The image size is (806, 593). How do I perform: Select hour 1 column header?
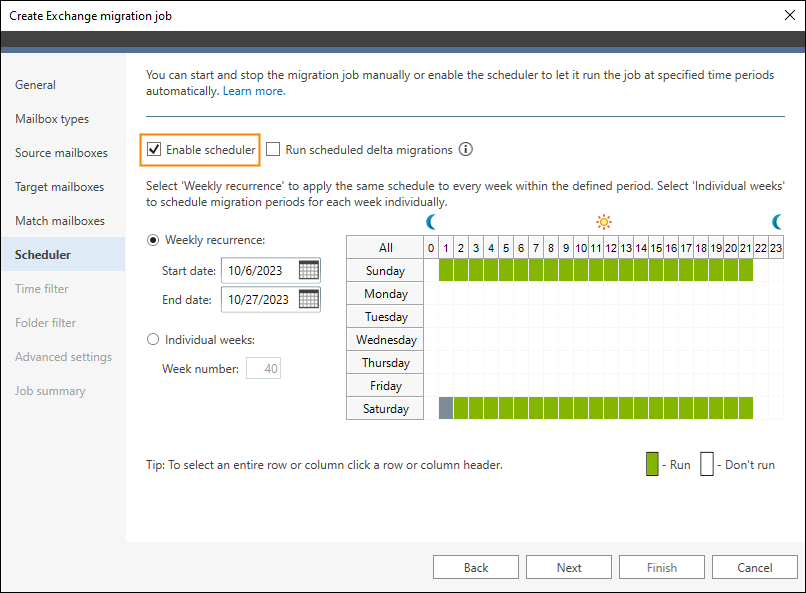446,248
